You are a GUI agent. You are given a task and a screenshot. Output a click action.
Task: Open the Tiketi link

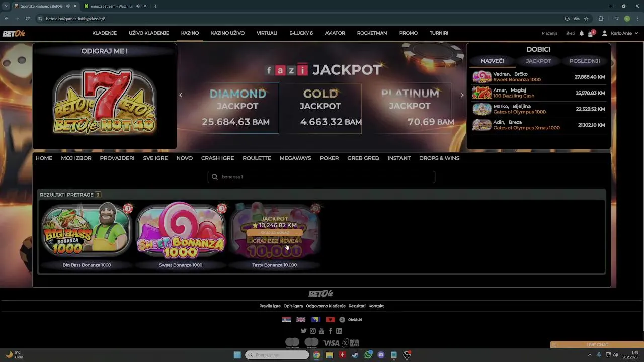click(569, 33)
